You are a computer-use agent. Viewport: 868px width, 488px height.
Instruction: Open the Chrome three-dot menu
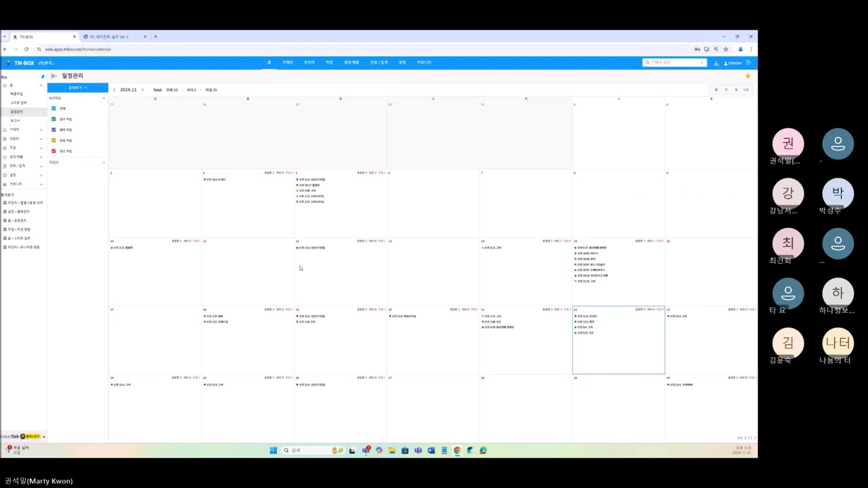point(751,49)
